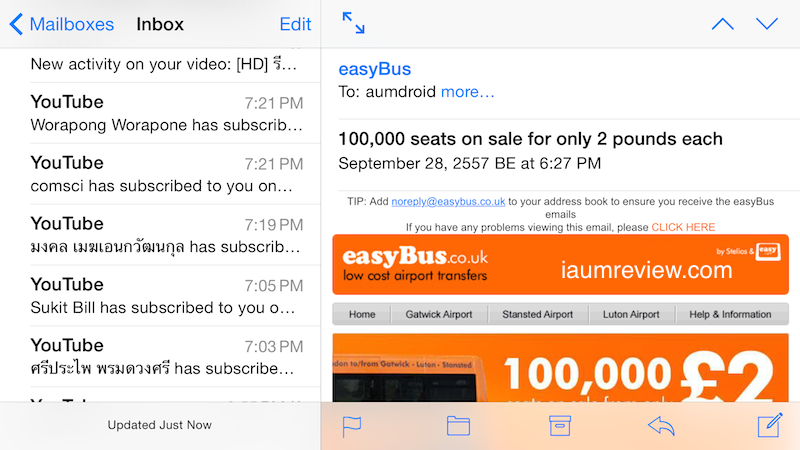Go to previous message with up arrow
The image size is (800, 450).
pyautogui.click(x=722, y=23)
